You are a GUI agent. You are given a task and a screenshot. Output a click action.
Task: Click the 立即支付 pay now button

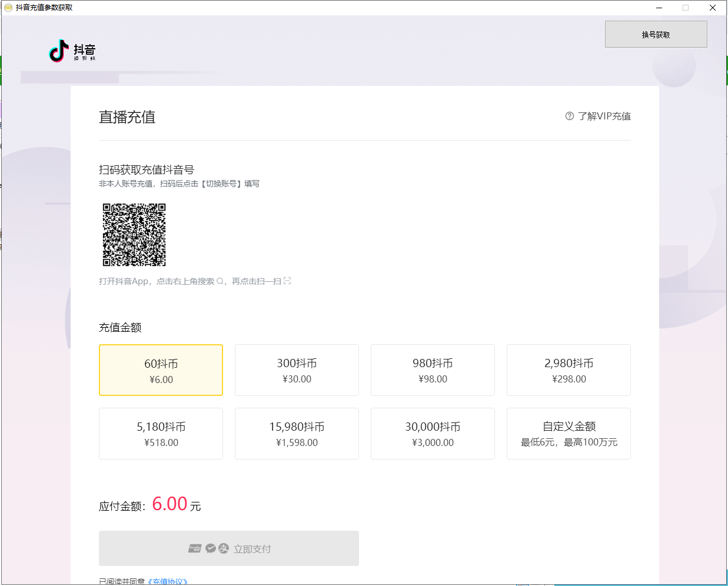coord(229,548)
